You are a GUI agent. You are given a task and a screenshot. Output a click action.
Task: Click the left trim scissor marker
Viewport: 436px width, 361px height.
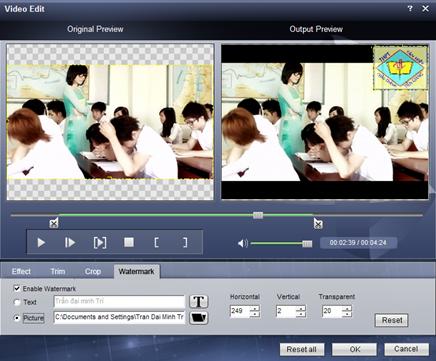[x=54, y=223]
